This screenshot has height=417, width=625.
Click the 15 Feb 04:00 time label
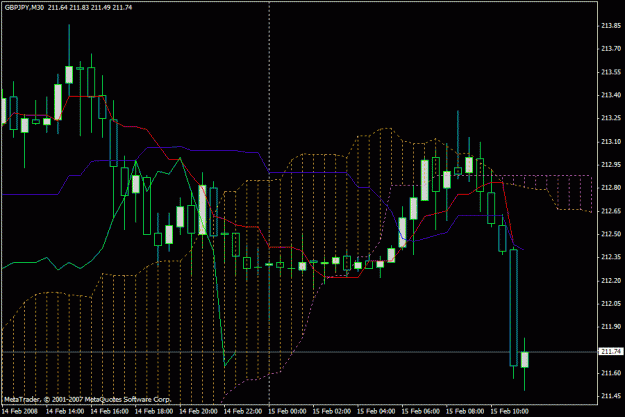click(x=376, y=411)
